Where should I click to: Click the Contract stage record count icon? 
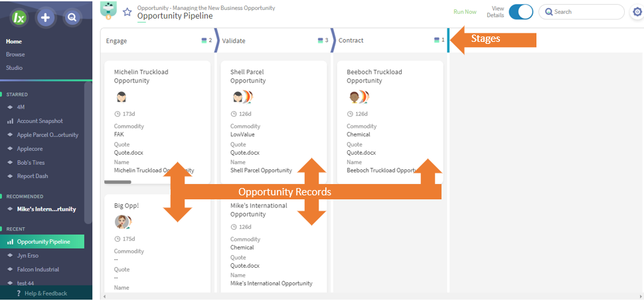(x=437, y=41)
